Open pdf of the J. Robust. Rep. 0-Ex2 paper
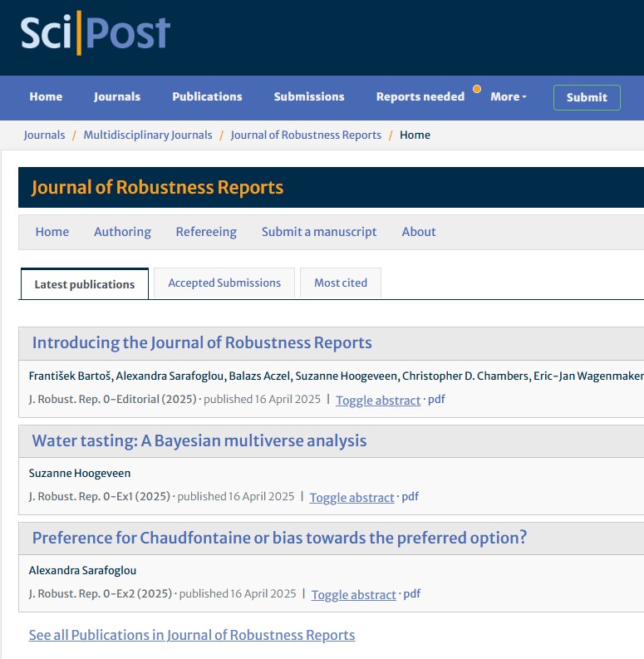Image resolution: width=644 pixels, height=659 pixels. 412,593
